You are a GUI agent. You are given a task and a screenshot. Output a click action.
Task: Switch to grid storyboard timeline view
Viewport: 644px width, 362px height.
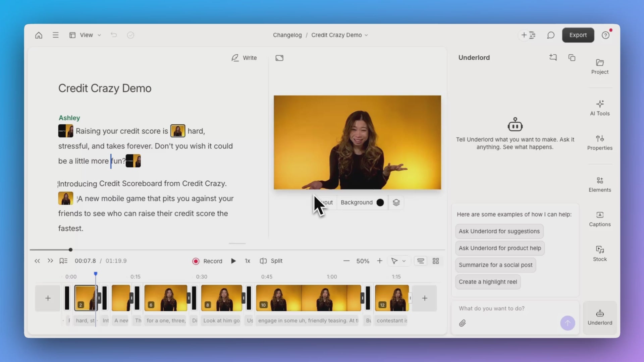pyautogui.click(x=436, y=261)
